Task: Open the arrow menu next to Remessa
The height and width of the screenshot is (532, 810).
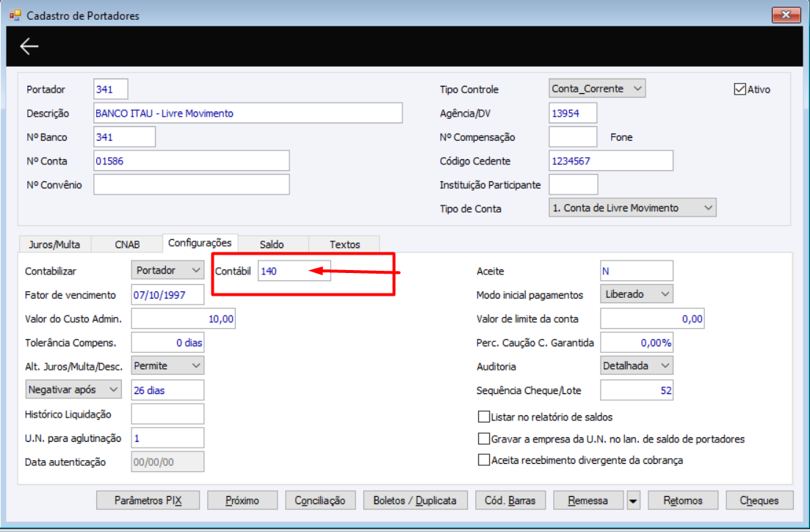Action: click(633, 500)
